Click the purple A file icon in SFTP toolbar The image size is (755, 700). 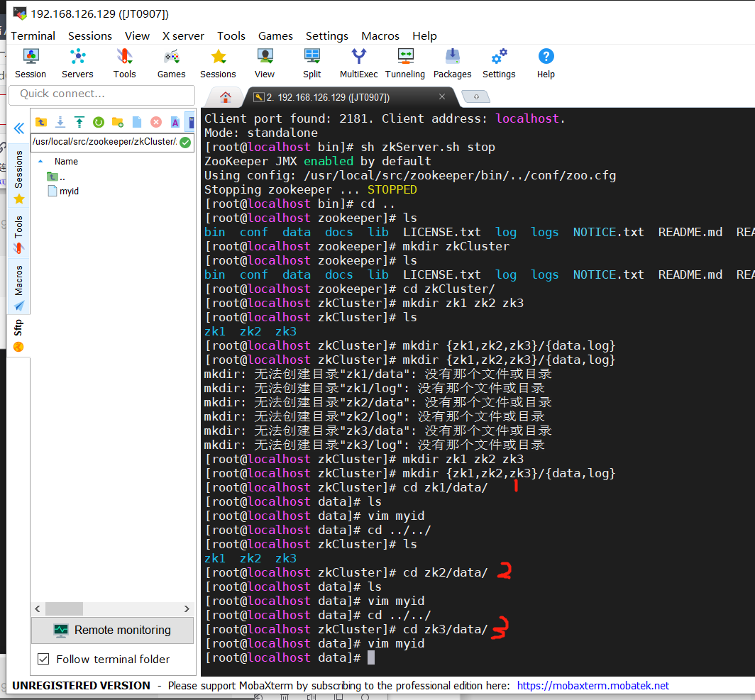[x=175, y=122]
